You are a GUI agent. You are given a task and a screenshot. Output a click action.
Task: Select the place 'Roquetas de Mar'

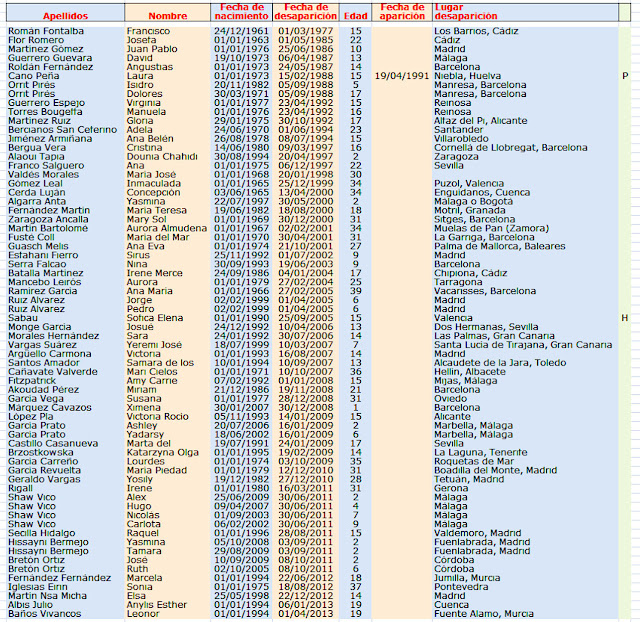coord(474,462)
